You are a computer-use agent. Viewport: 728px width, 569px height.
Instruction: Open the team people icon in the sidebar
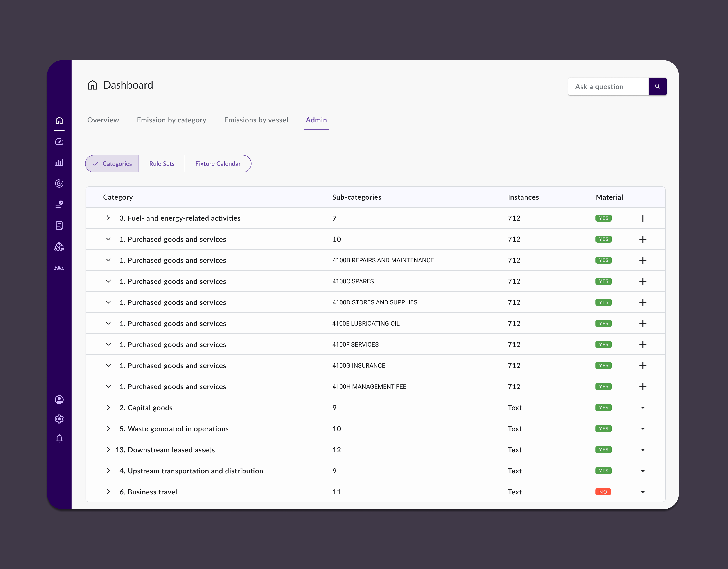(59, 268)
